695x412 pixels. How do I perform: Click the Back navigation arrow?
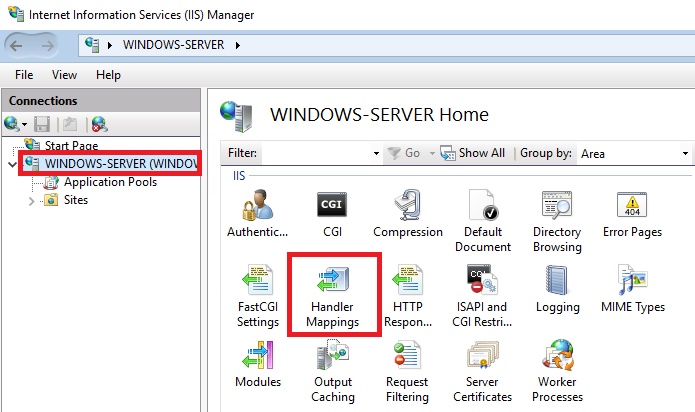pyautogui.click(x=16, y=45)
